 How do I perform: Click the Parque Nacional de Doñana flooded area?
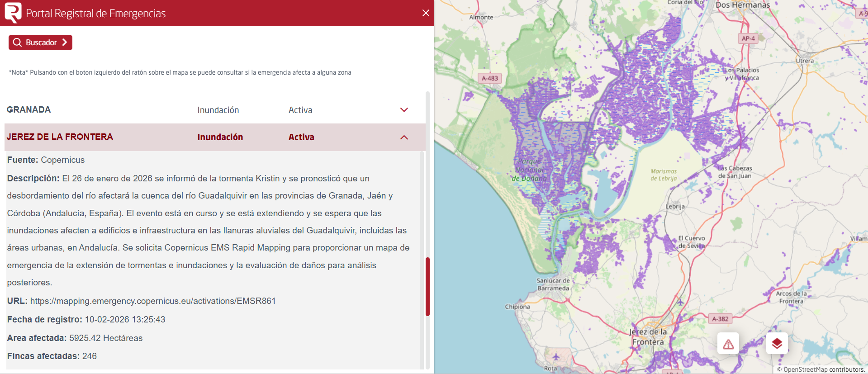pos(529,170)
